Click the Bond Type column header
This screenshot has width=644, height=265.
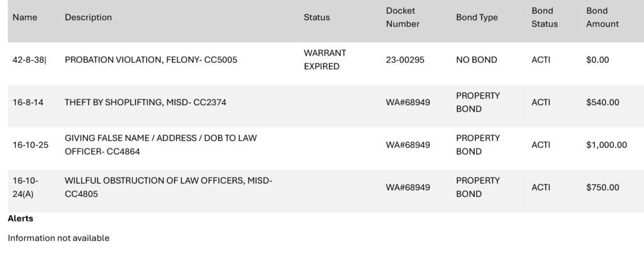477,17
